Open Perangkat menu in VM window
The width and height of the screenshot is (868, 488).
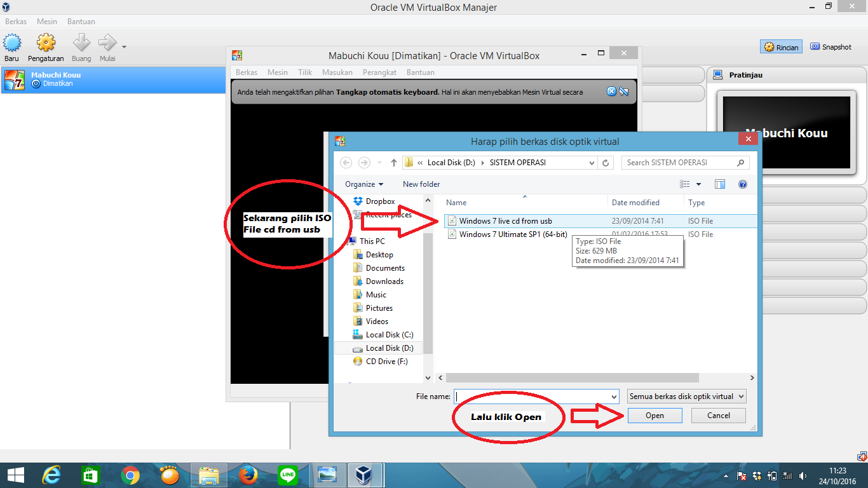tap(380, 72)
